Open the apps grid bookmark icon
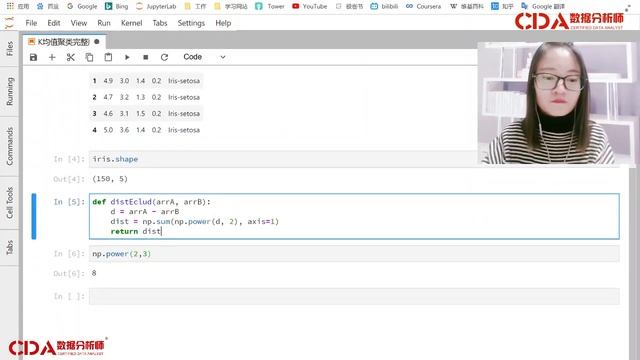The width and height of the screenshot is (640, 360). coord(10,6)
